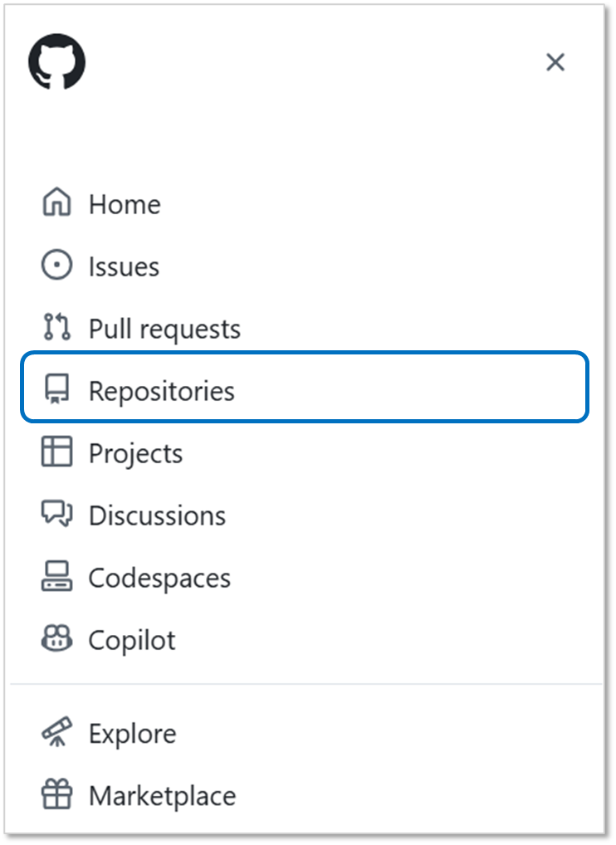
Task: Click the Explore telescope icon
Action: [x=57, y=733]
